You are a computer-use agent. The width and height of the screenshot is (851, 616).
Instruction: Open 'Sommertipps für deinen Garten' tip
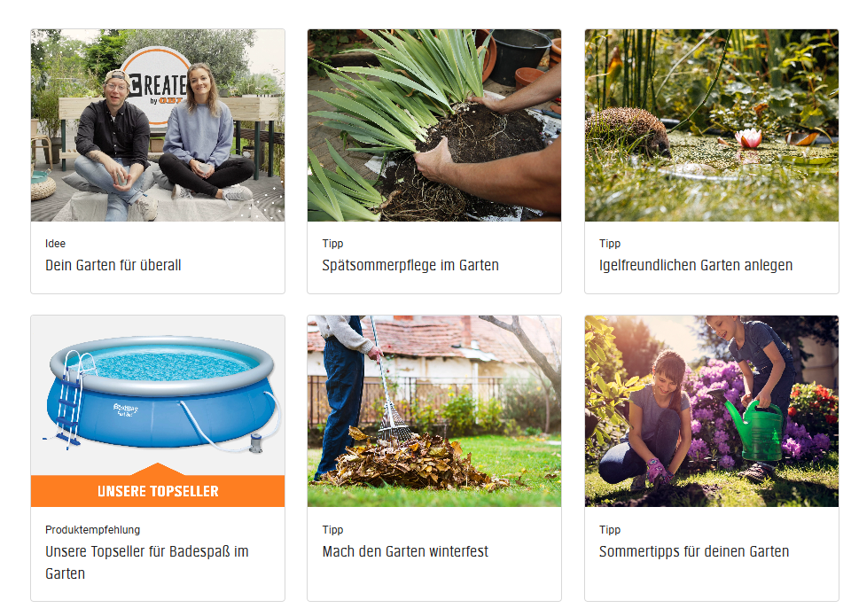pos(693,551)
